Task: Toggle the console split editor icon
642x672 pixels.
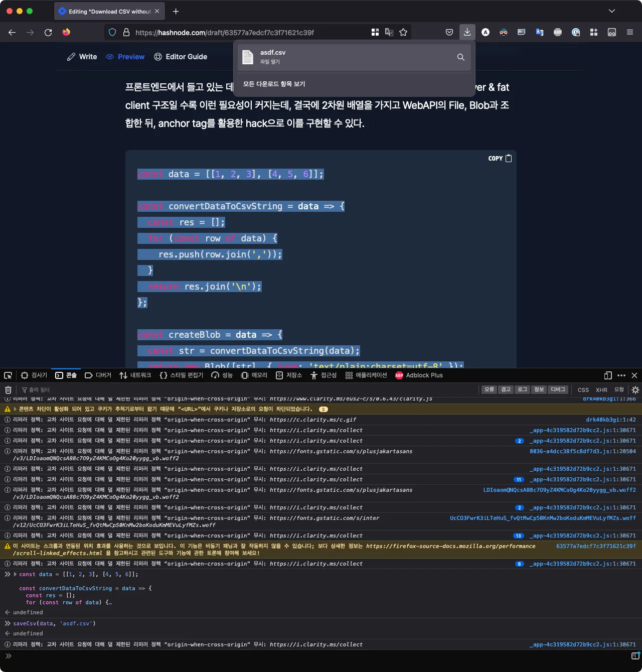Action: [x=635, y=656]
